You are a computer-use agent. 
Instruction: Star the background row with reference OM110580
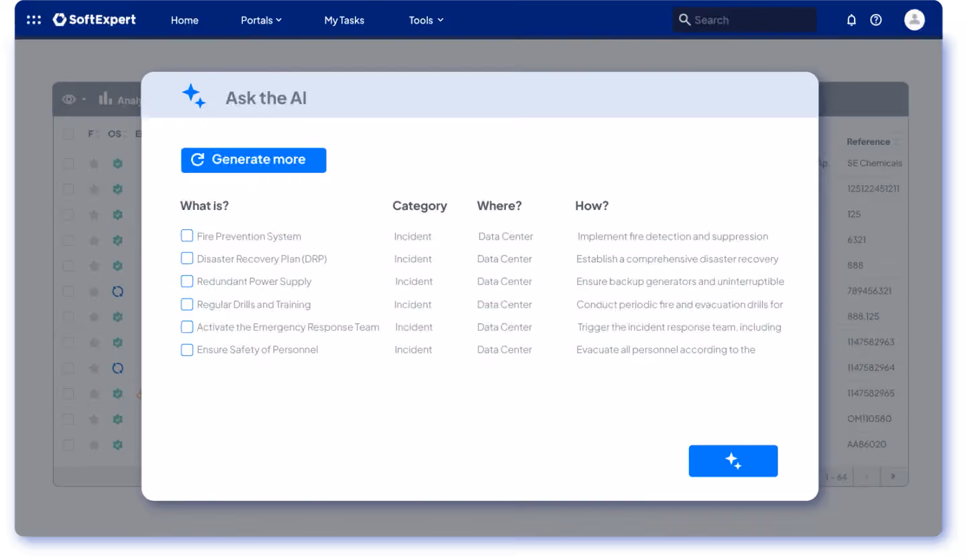94,419
